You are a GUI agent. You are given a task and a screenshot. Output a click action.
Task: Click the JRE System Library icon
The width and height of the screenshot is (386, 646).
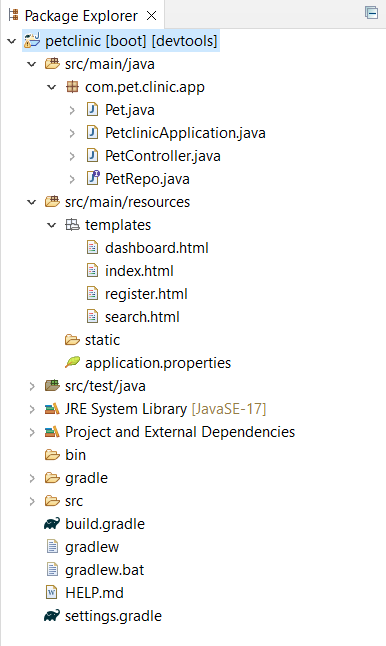click(x=52, y=409)
